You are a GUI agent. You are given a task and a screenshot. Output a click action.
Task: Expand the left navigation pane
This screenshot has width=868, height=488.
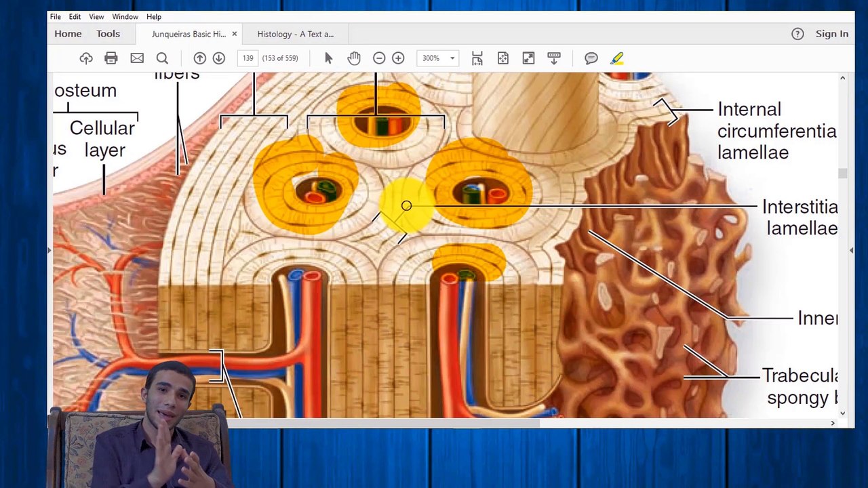(49, 250)
